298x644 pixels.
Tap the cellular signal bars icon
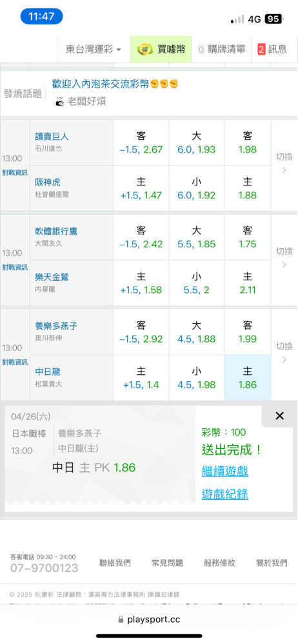click(237, 19)
